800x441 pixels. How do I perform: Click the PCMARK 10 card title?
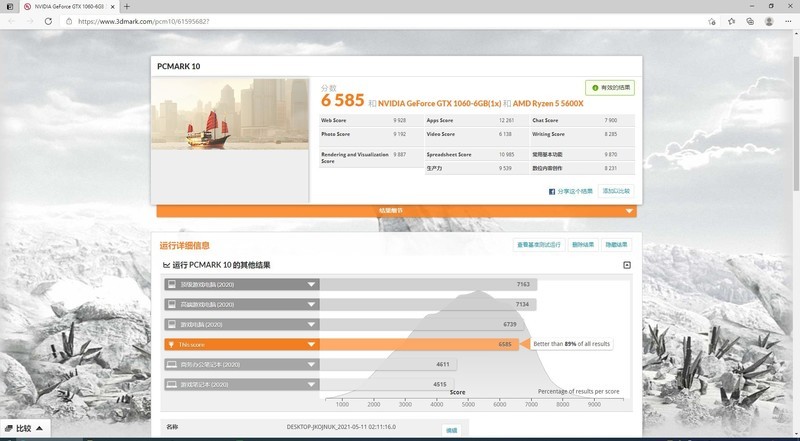pyautogui.click(x=179, y=66)
